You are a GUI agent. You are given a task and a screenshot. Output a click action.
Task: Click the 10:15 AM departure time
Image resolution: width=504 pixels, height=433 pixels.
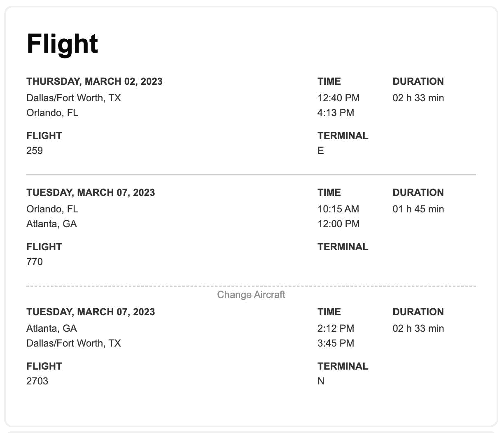click(x=338, y=209)
